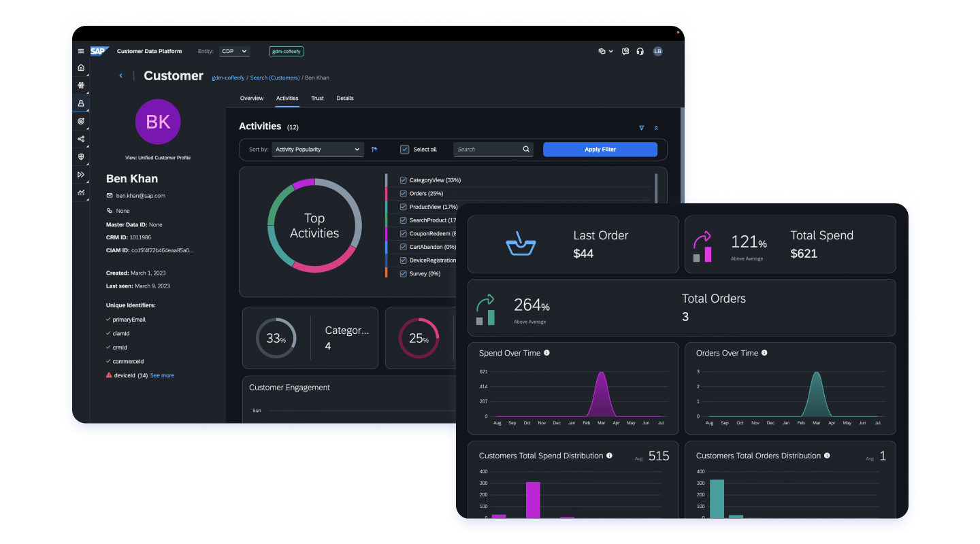Image resolution: width=980 pixels, height=544 pixels.
Task: Open the gdm-coffeefy breadcrumb link
Action: 228,78
